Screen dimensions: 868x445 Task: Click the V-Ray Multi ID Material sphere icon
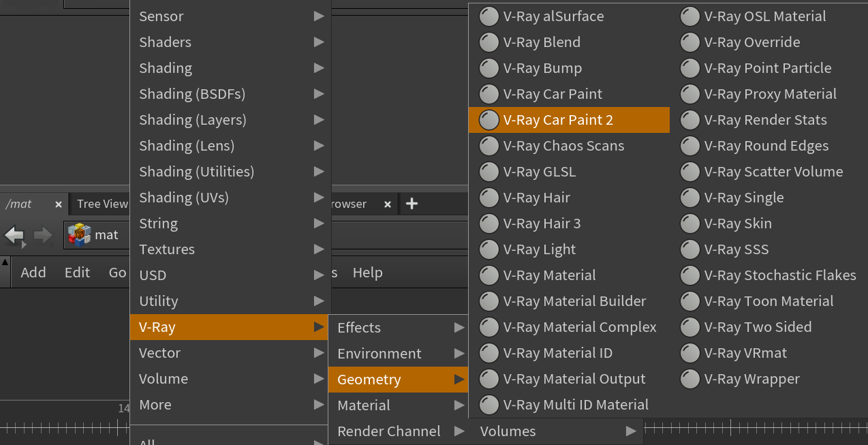pyautogui.click(x=489, y=405)
